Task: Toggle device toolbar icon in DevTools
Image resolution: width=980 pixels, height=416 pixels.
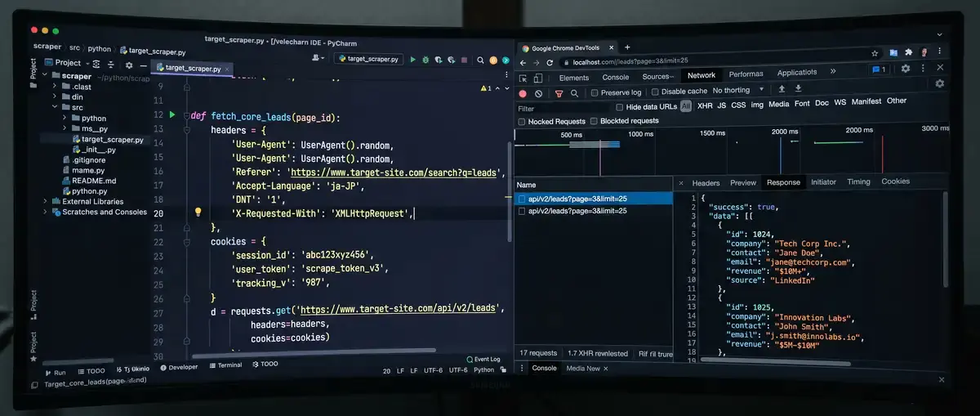Action: click(x=538, y=78)
